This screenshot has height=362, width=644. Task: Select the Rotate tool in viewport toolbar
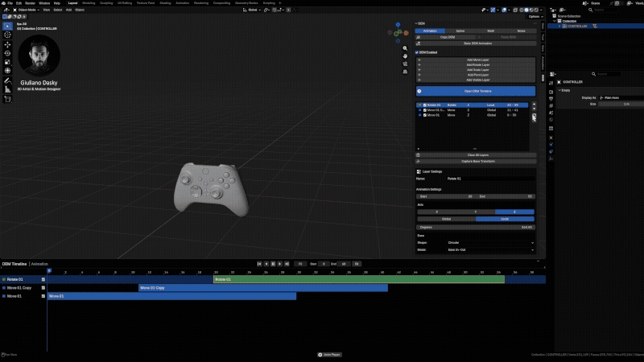[7, 53]
